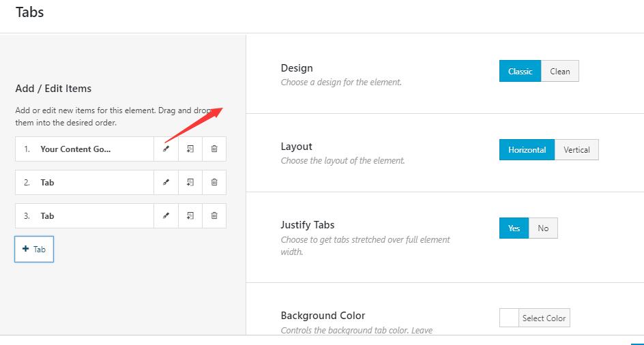Add a new tab with + Tab button
Image resolution: width=644 pixels, height=345 pixels.
[34, 249]
